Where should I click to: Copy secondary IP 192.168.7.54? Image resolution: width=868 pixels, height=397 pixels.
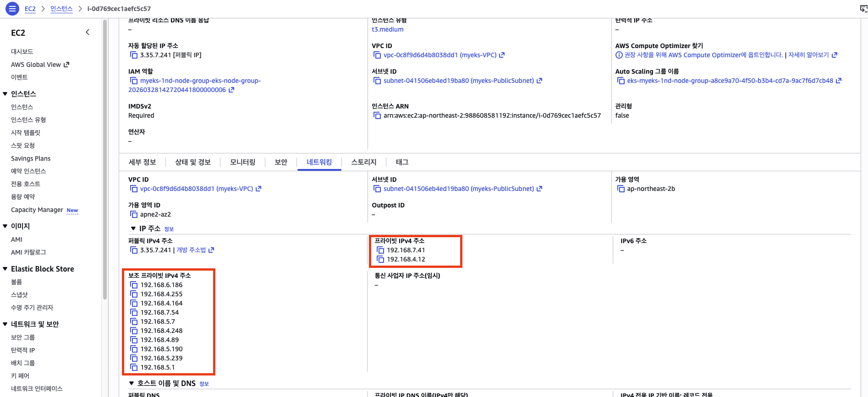pyautogui.click(x=134, y=312)
